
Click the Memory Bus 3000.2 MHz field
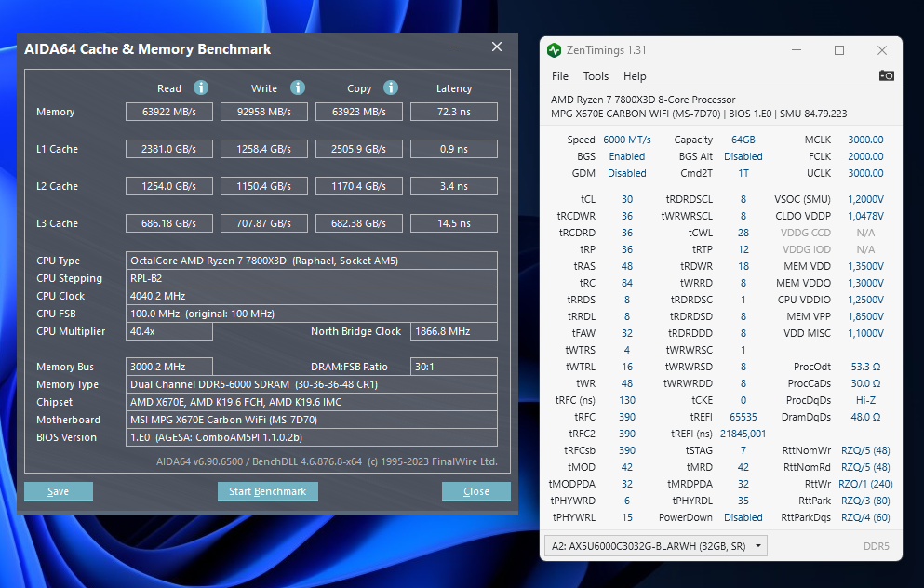point(169,367)
